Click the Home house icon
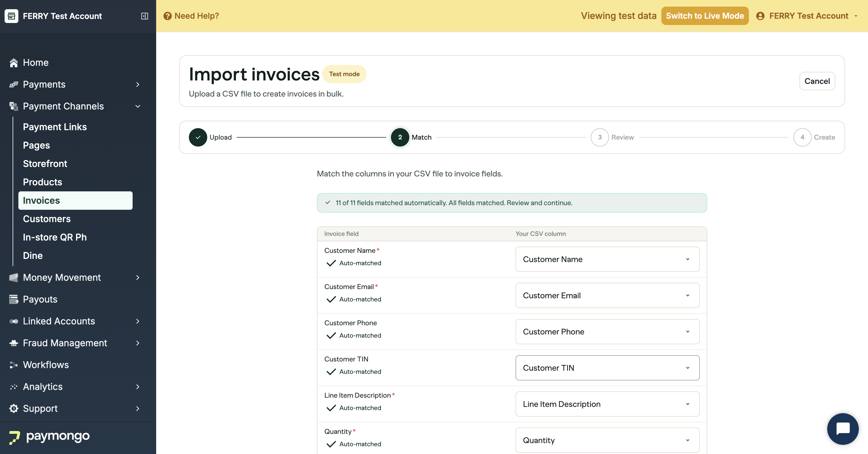Image resolution: width=868 pixels, height=454 pixels. [13, 62]
